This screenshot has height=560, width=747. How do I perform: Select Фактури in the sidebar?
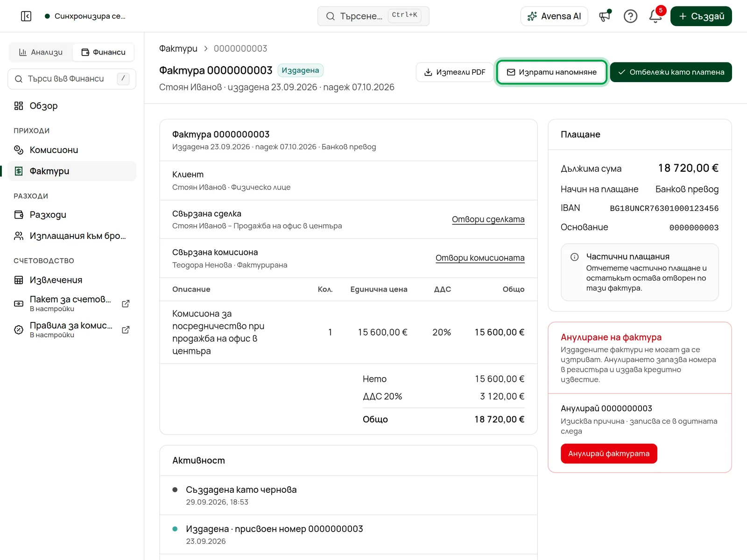coord(72,171)
